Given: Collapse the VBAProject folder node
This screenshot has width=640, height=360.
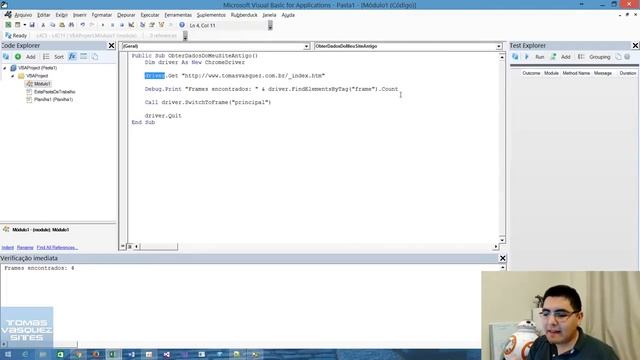Looking at the screenshot, I should click(13, 76).
